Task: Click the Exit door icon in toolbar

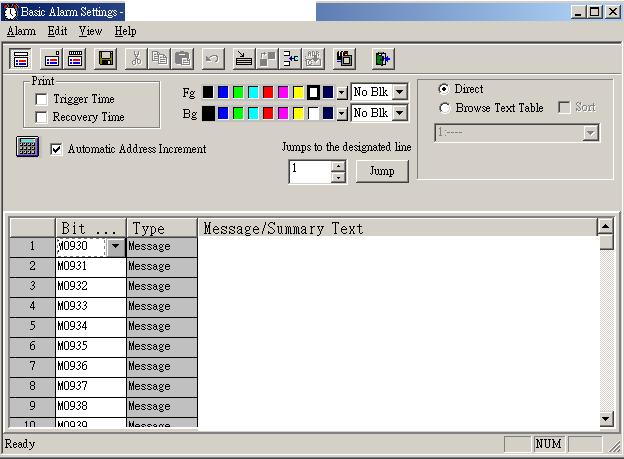Action: click(383, 59)
